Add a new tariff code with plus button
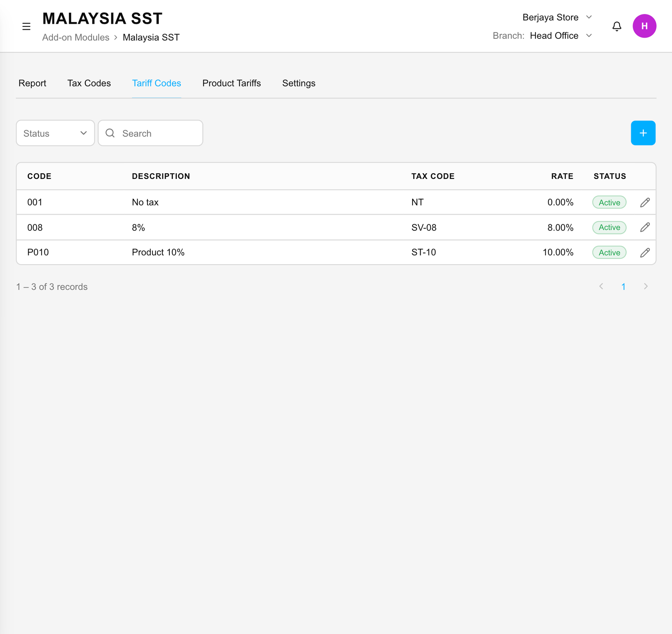The width and height of the screenshot is (672, 634). point(643,133)
